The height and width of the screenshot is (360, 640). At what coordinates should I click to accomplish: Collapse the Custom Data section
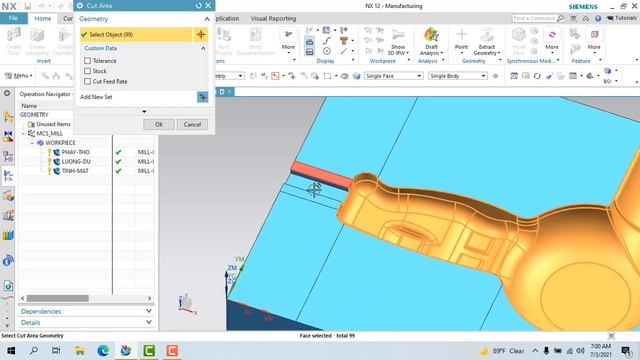[x=203, y=48]
